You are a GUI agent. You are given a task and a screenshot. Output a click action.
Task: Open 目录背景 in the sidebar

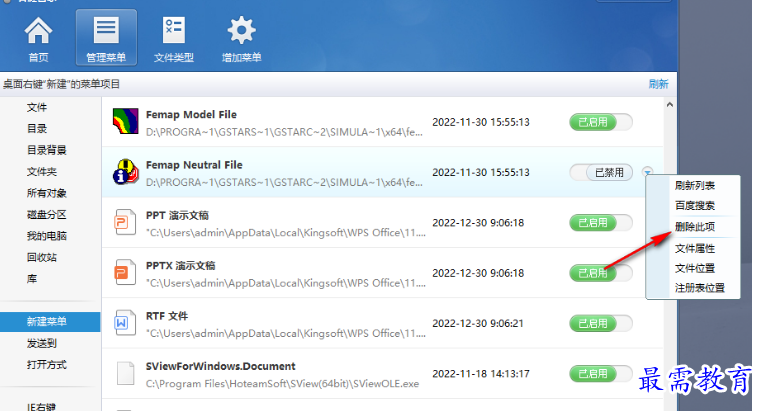tap(47, 150)
